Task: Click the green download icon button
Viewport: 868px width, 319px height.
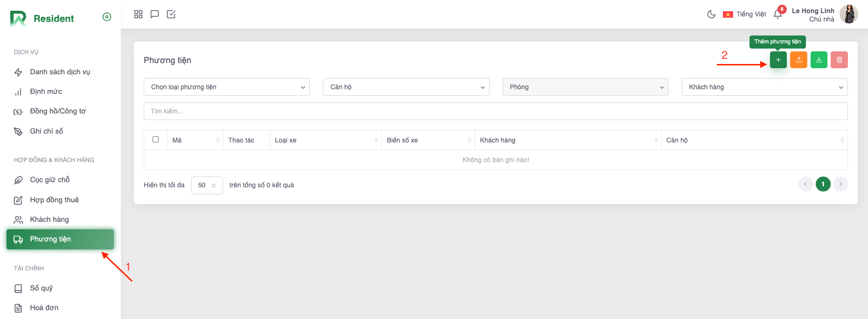Action: click(x=819, y=60)
